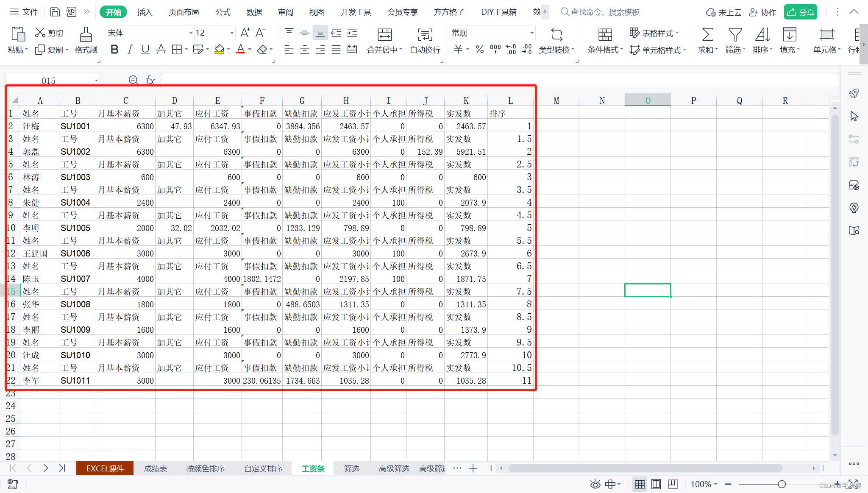
Task: Open the 插入 ribbon tab
Action: (145, 12)
